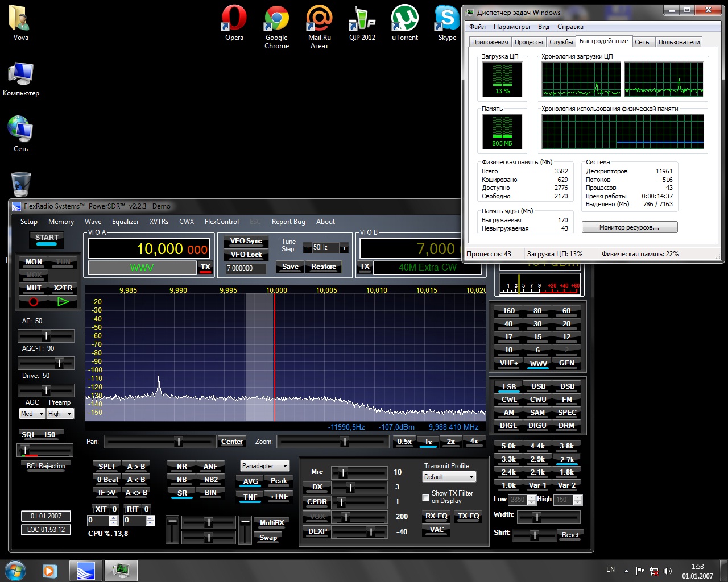Open the QIP 2012 desktop icon
Image resolution: width=728 pixels, height=582 pixels.
[x=362, y=23]
